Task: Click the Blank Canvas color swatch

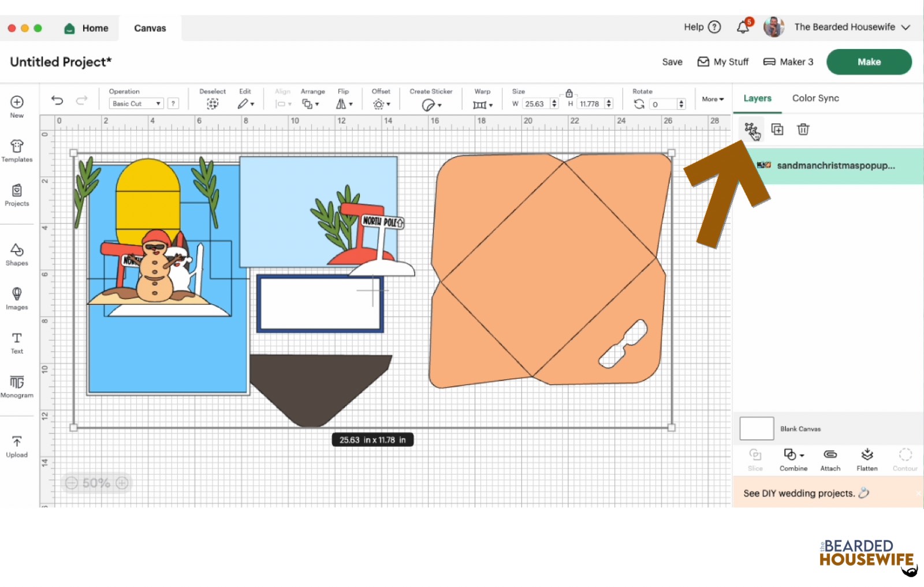Action: click(757, 429)
